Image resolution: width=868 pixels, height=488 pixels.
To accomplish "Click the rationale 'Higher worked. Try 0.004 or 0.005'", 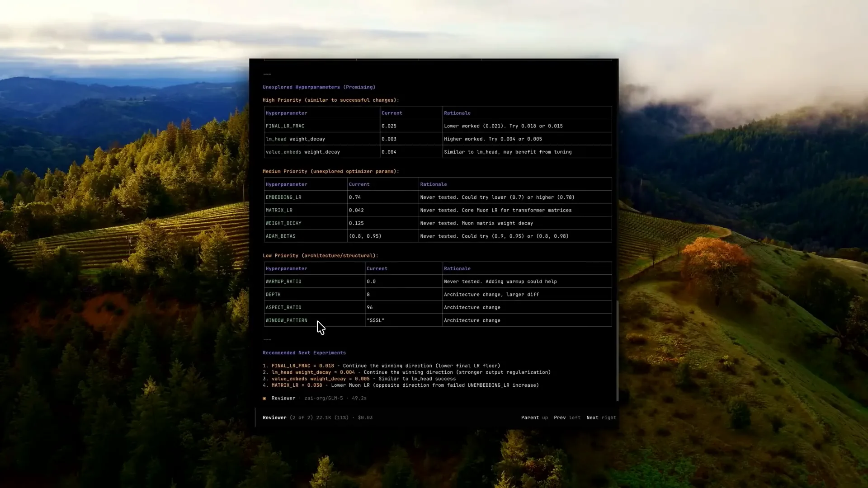I will point(493,139).
